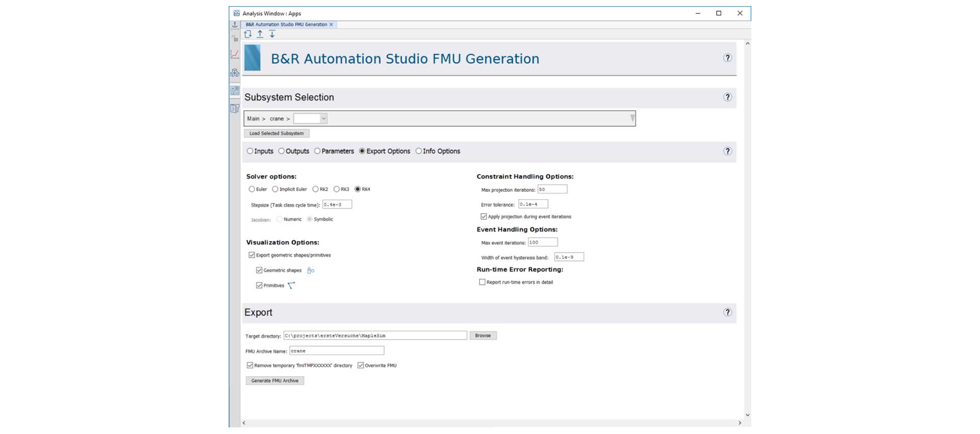Image resolution: width=980 pixels, height=434 pixels.
Task: Click the Analysis Window title bar icon
Action: click(x=236, y=13)
